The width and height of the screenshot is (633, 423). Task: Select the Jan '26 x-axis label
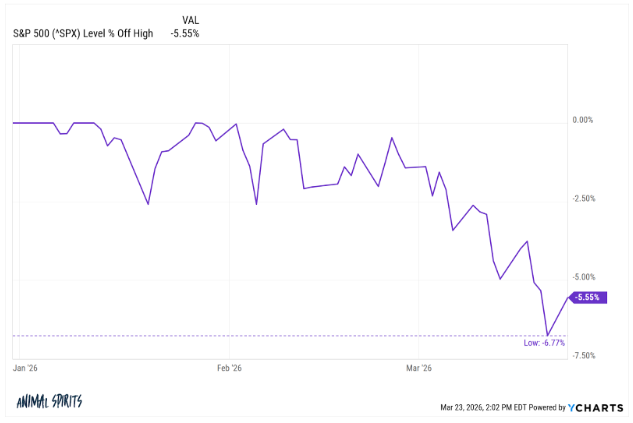(25, 368)
